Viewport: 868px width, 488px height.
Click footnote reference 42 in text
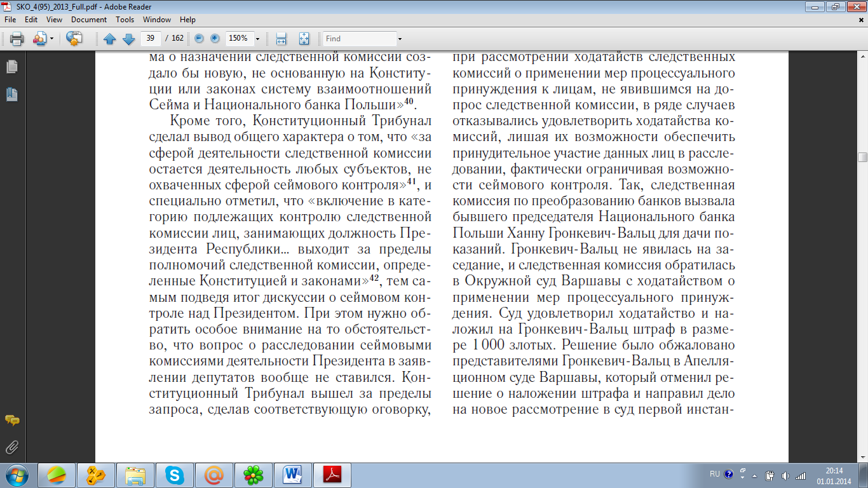[x=374, y=277]
